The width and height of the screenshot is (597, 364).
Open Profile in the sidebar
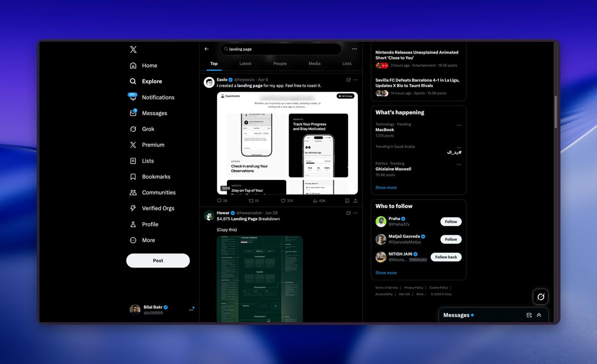click(144, 224)
